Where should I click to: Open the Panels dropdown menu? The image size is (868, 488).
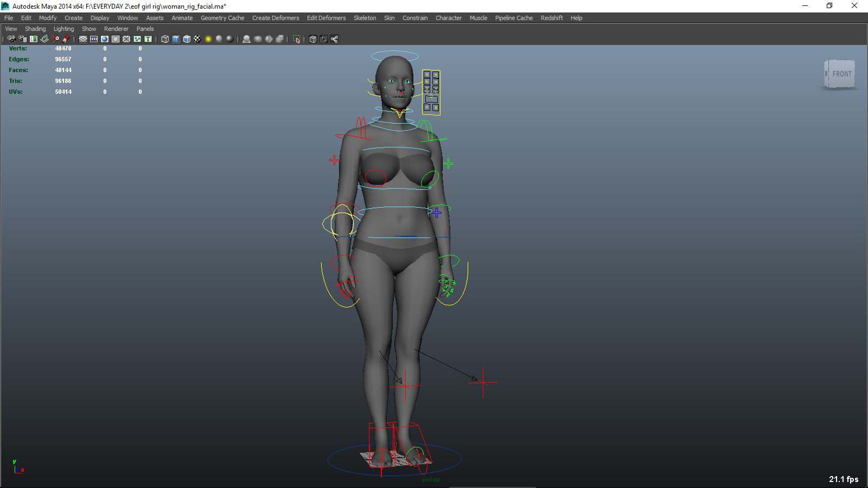click(145, 29)
